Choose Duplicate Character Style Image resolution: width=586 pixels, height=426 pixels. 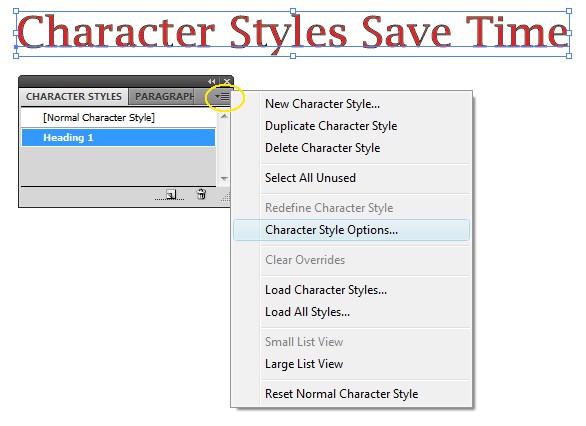[351, 126]
